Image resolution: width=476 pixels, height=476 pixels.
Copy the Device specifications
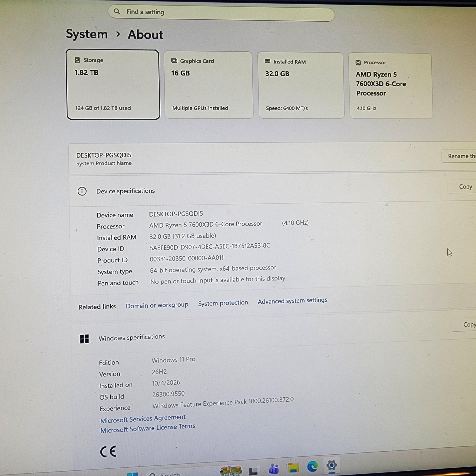click(x=462, y=187)
